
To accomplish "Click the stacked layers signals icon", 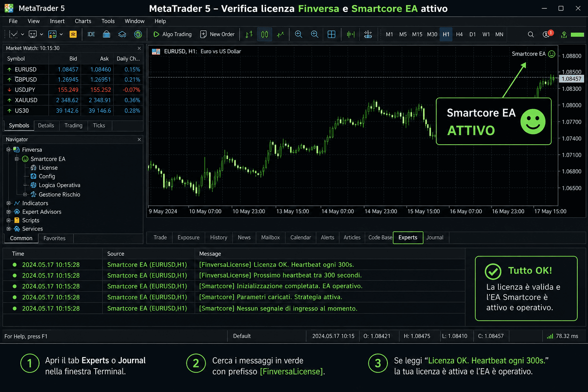I will pyautogui.click(x=122, y=34).
